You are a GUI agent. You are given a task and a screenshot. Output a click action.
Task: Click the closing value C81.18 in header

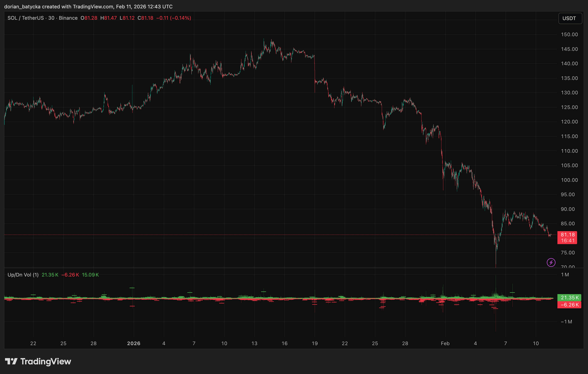coord(145,18)
